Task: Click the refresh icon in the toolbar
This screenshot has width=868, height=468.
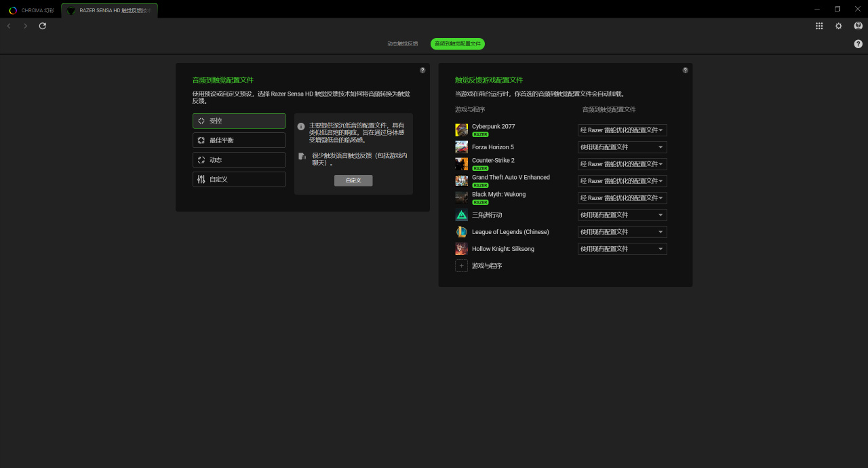Action: 43,26
